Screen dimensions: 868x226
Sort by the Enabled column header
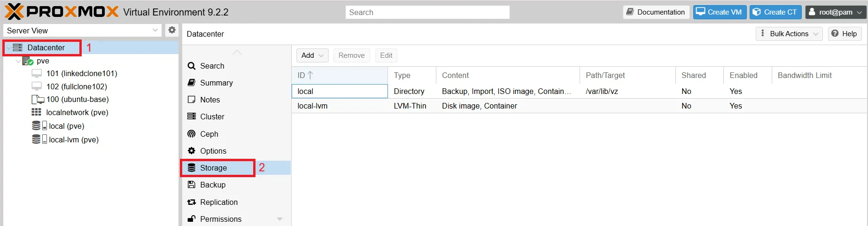tap(748, 75)
